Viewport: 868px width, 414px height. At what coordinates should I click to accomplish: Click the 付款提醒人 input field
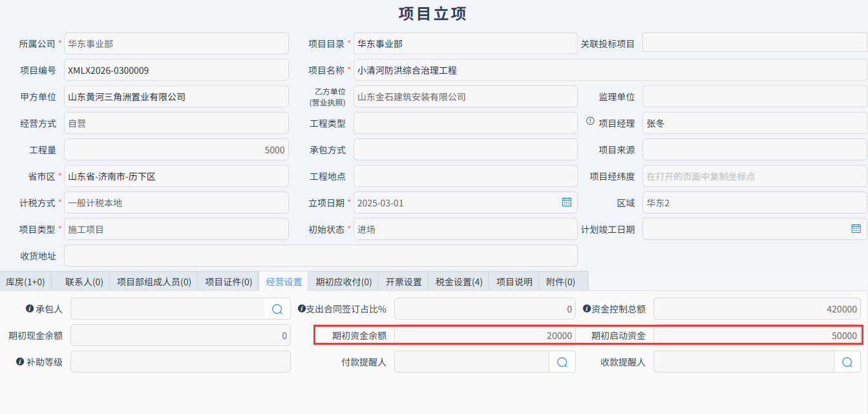pyautogui.click(x=472, y=362)
